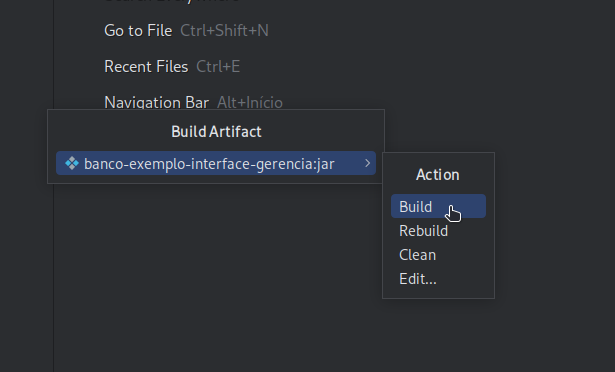Click the Go to File hint
Screen dimensions: 615x372
(138, 31)
